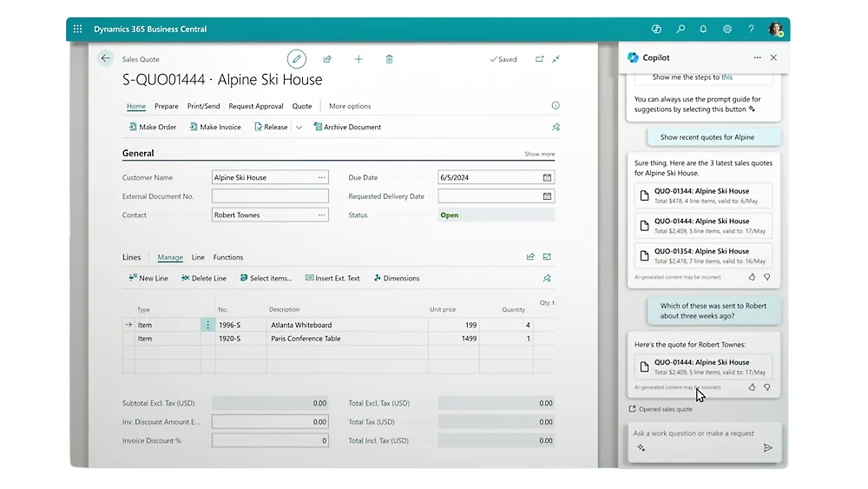Thumbs down the three quotes response
Image resolution: width=868 pixels, height=489 pixels.
coord(766,277)
